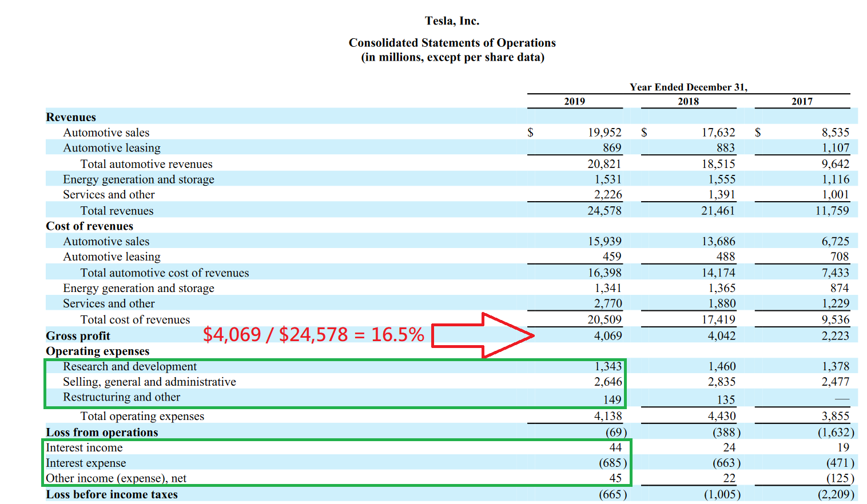
Task: Click "Automotive leasing" under Cost of revenues
Action: coord(112,257)
